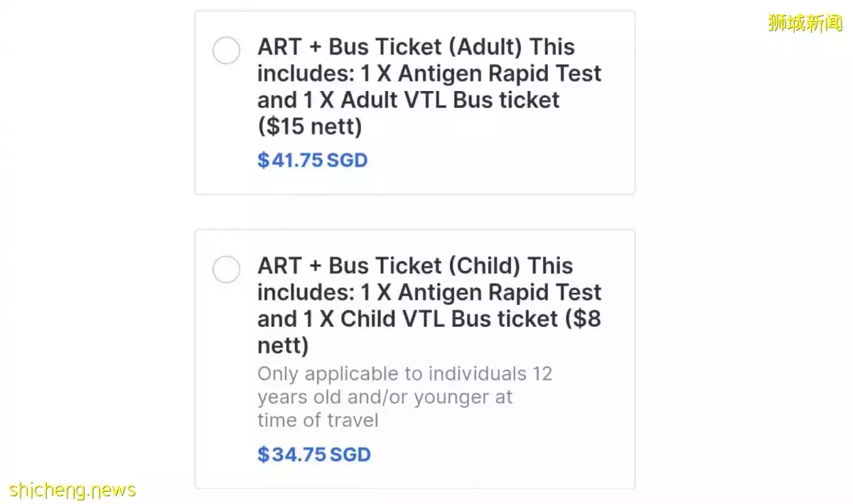
Task: Click the "years old and/or younger at" line
Action: pyautogui.click(x=385, y=397)
